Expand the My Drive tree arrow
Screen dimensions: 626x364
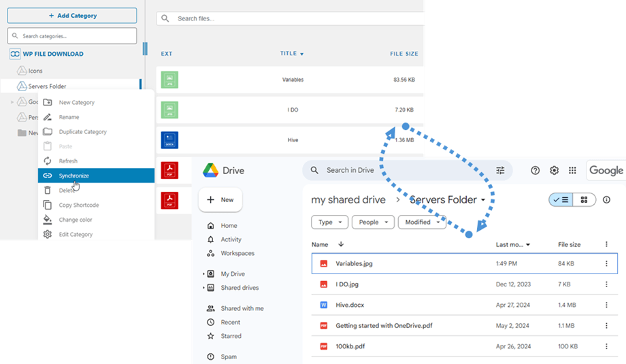[203, 274]
